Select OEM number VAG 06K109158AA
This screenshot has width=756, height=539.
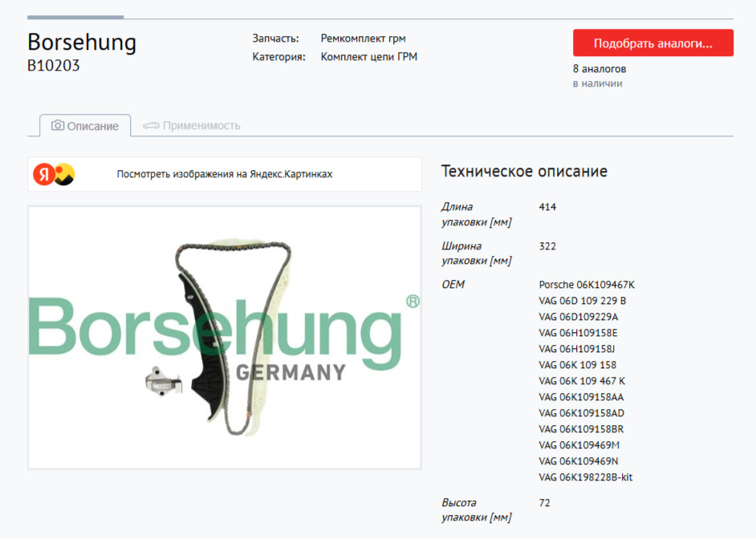click(582, 397)
